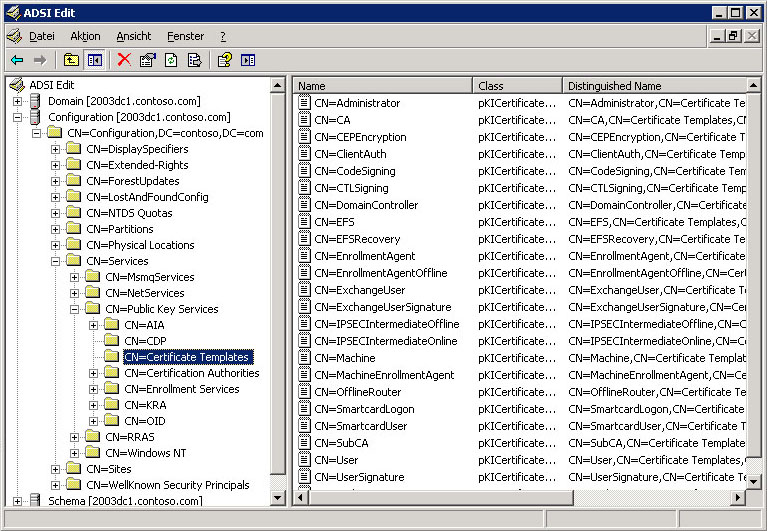
Task: Expand the CN=Certification Authorities node
Action: [93, 373]
